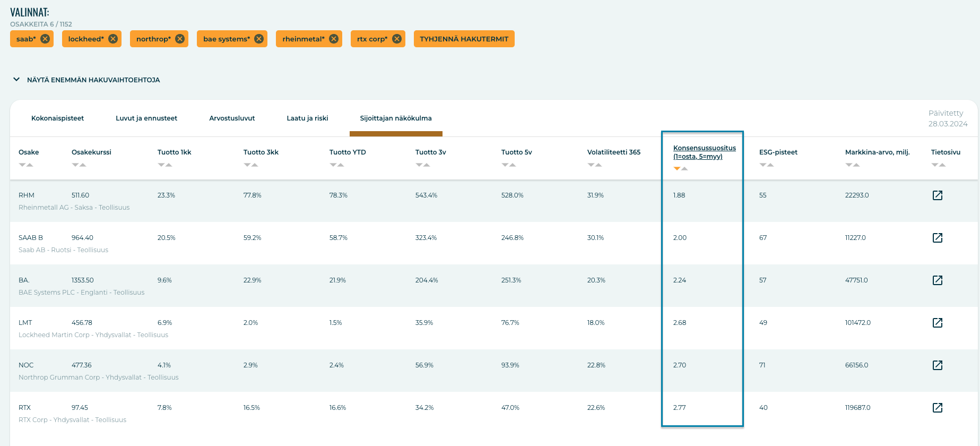Click Northrop ESG score 71
980x446 pixels.
point(762,365)
